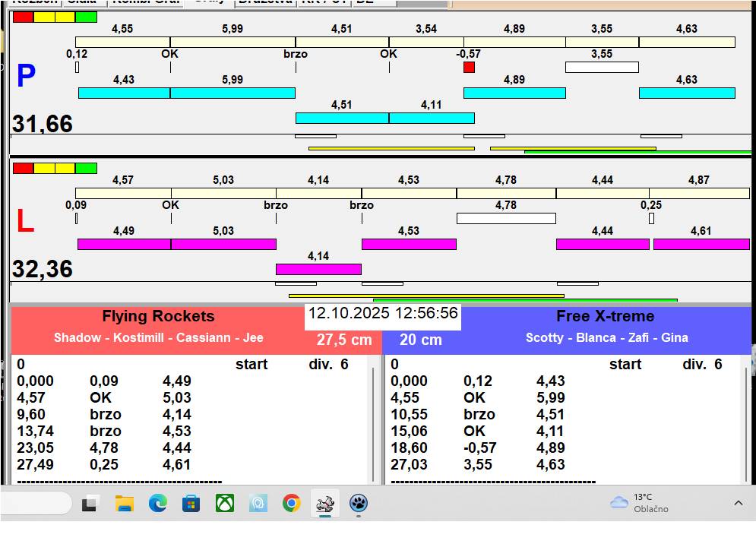Click the red fault marker under -0,57
Screen dimensions: 756x544
tap(469, 68)
